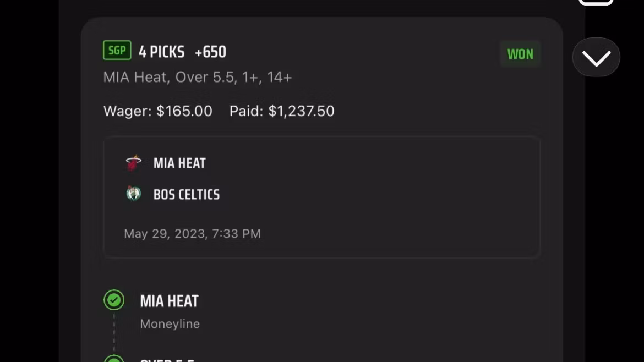The width and height of the screenshot is (644, 362).
Task: Click the Miami Heat team logo
Action: click(x=133, y=163)
